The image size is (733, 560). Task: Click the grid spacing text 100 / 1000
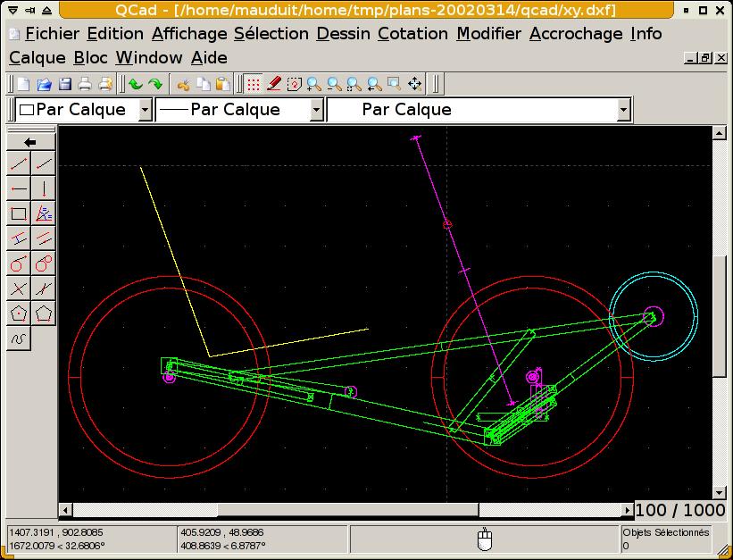(680, 510)
